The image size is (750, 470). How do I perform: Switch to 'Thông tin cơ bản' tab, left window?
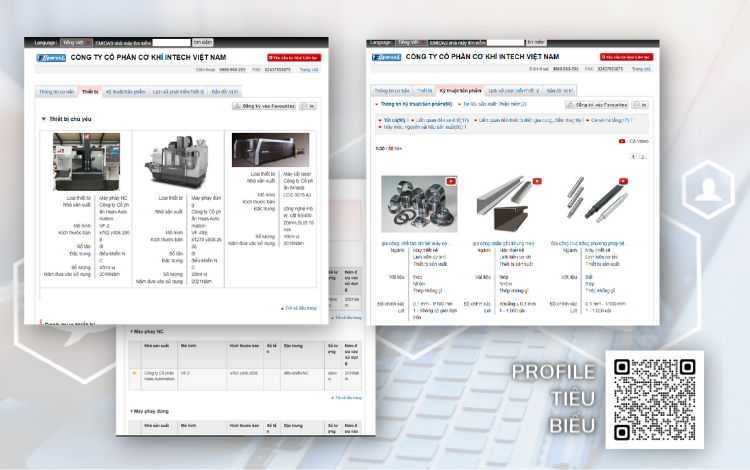coord(56,92)
